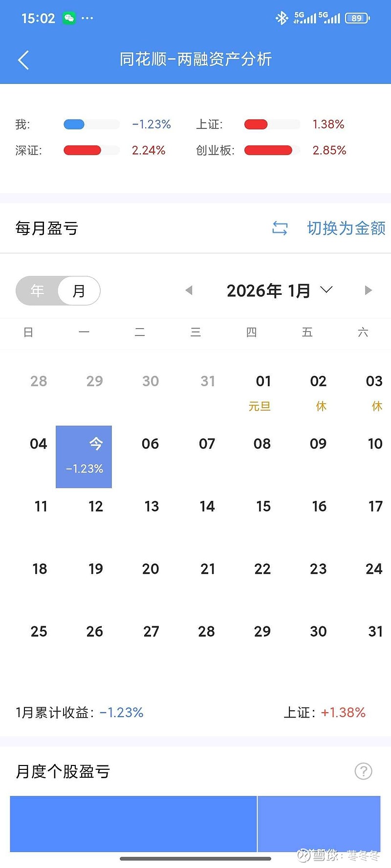391x868 pixels.
Task: Tap the WeChat notification icon
Action: (69, 19)
